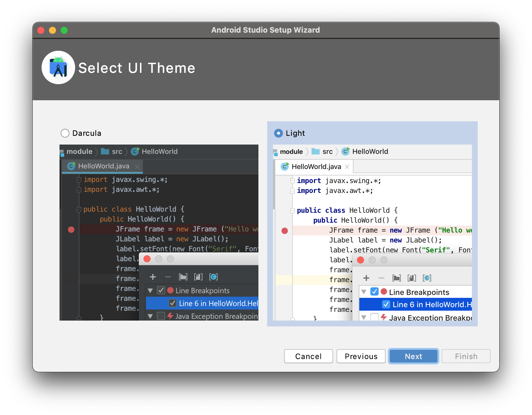Click the Darcula theme preview thumbnail
Image resolution: width=532 pixels, height=415 pixels.
click(159, 233)
